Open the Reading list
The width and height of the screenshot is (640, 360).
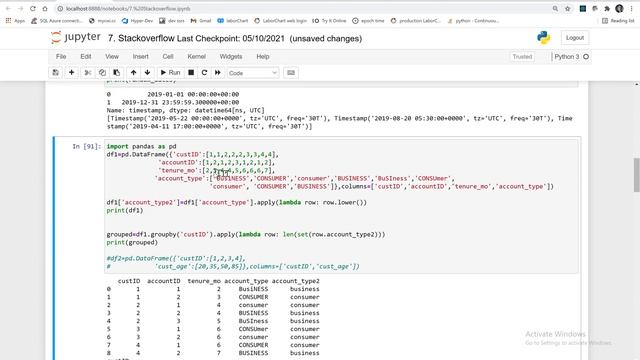click(618, 20)
